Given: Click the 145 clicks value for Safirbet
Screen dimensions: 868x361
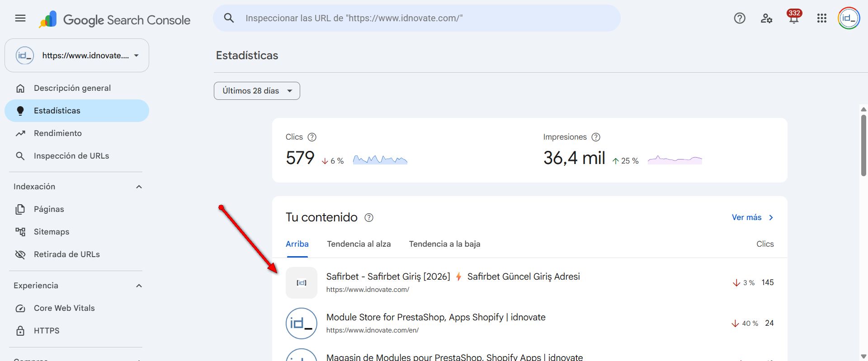Looking at the screenshot, I should pyautogui.click(x=768, y=283).
